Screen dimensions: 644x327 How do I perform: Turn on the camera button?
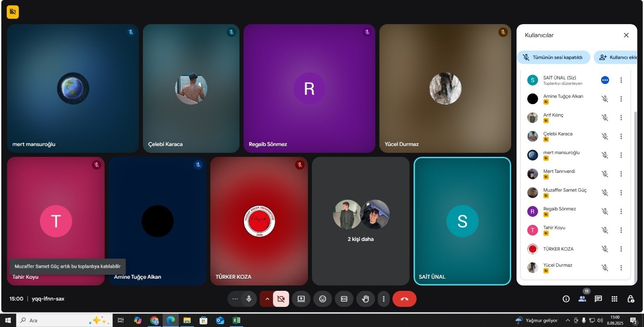(281, 299)
